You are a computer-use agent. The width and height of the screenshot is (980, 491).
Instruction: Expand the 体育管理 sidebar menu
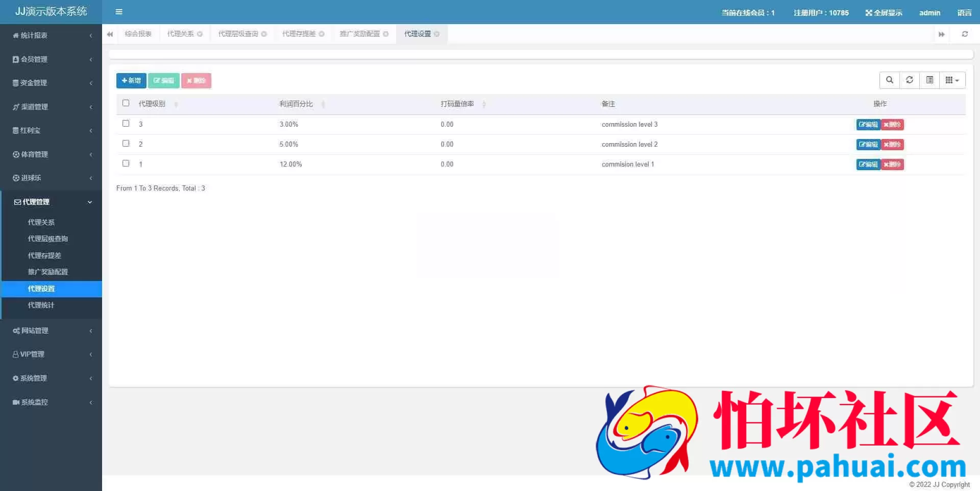(51, 154)
